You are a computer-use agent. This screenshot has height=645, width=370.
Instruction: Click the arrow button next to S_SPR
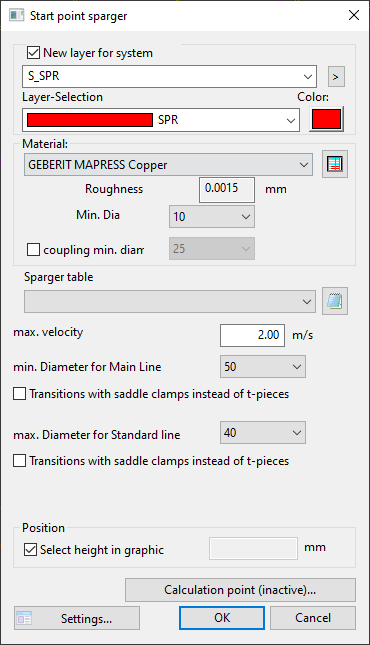click(x=336, y=77)
